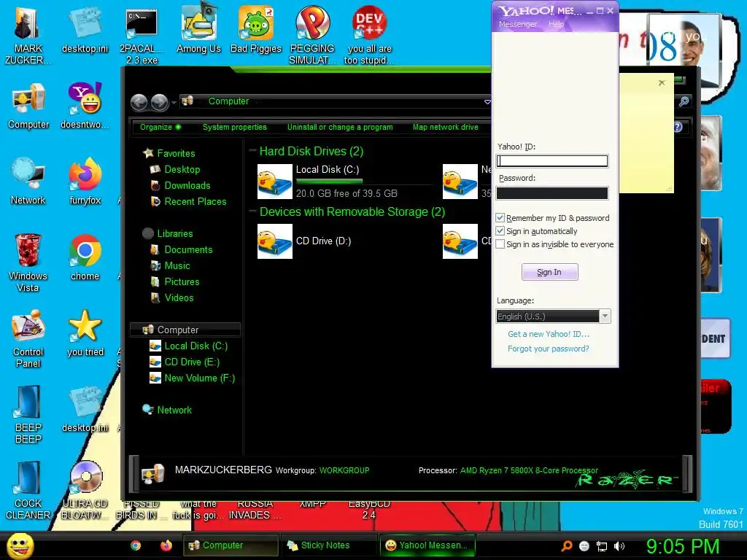This screenshot has width=747, height=560.
Task: Click Uninstall or change a program
Action: pyautogui.click(x=340, y=127)
